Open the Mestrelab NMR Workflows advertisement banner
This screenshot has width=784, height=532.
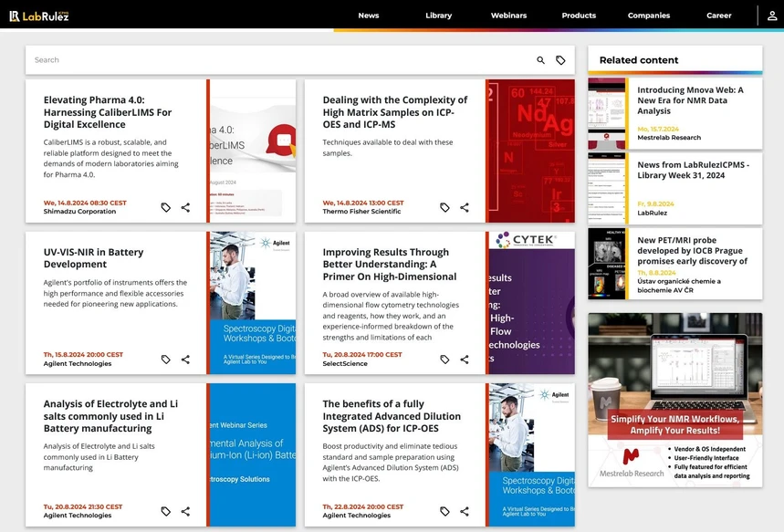click(675, 400)
